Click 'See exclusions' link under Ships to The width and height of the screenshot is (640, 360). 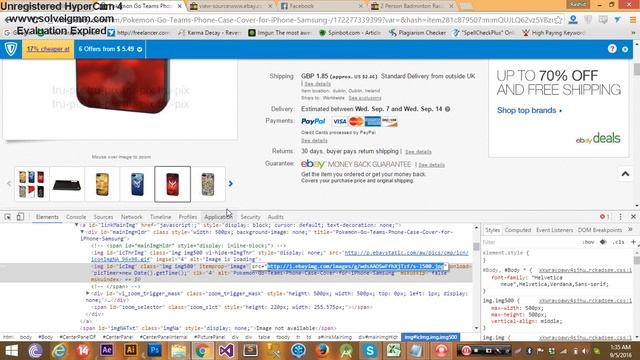pyautogui.click(x=364, y=98)
